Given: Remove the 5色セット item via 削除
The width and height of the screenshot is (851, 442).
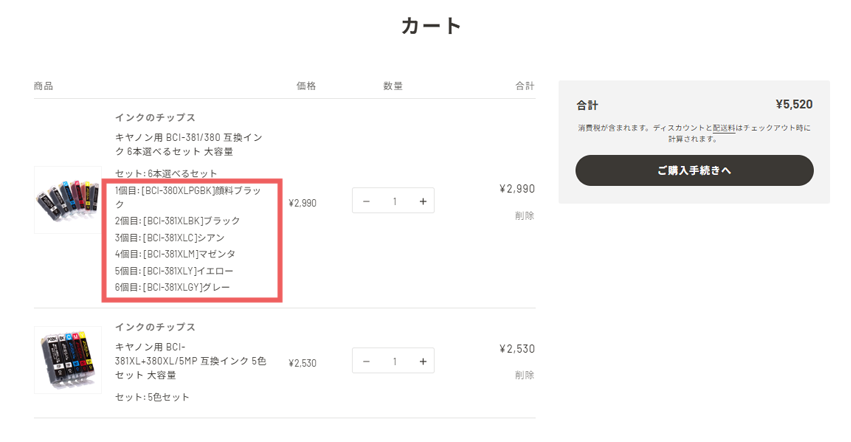Looking at the screenshot, I should pyautogui.click(x=524, y=375).
